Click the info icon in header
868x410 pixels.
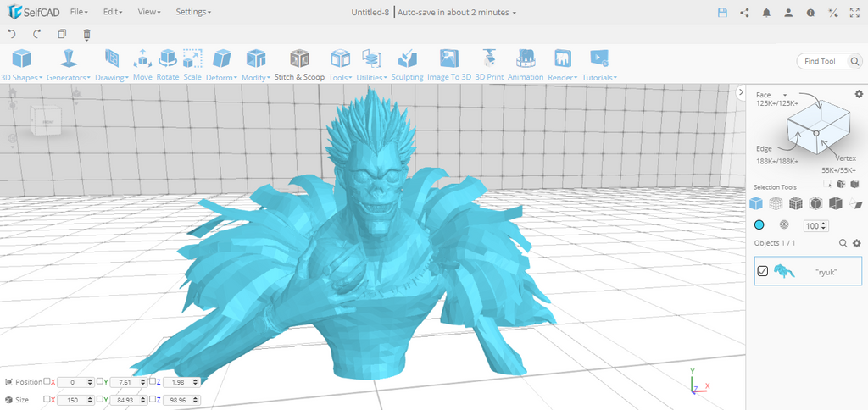(810, 12)
